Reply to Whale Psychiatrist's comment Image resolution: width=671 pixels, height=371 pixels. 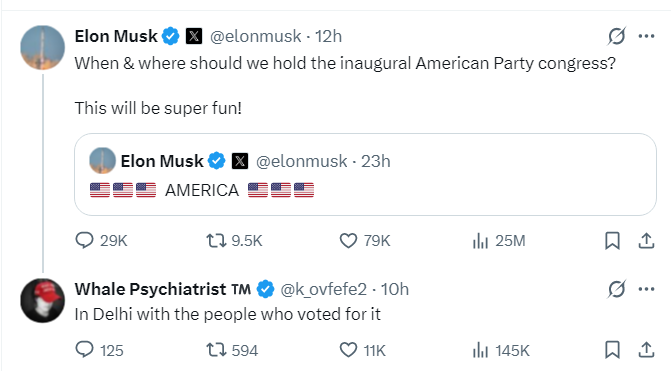click(x=99, y=350)
